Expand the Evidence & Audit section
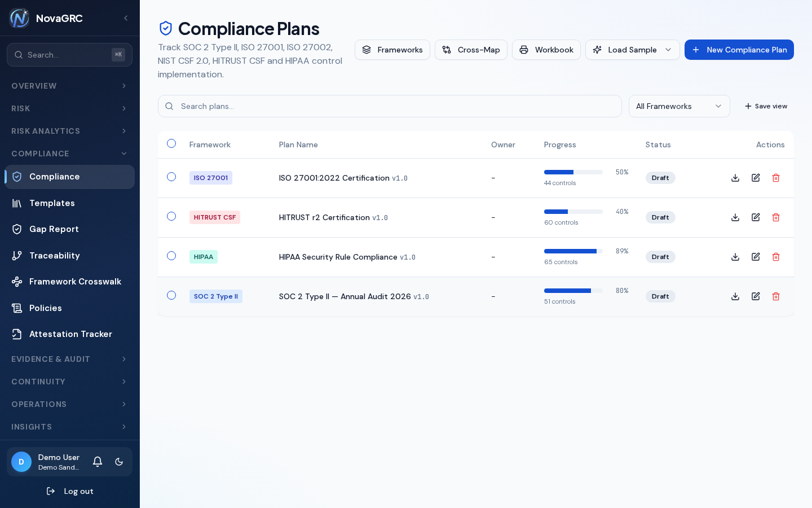Viewport: 812px width, 508px height. [x=69, y=359]
